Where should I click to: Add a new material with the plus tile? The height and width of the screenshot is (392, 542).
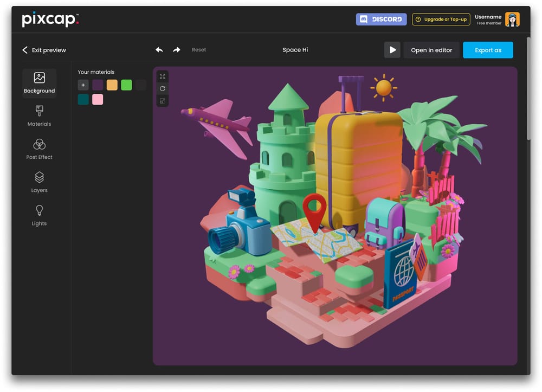83,85
